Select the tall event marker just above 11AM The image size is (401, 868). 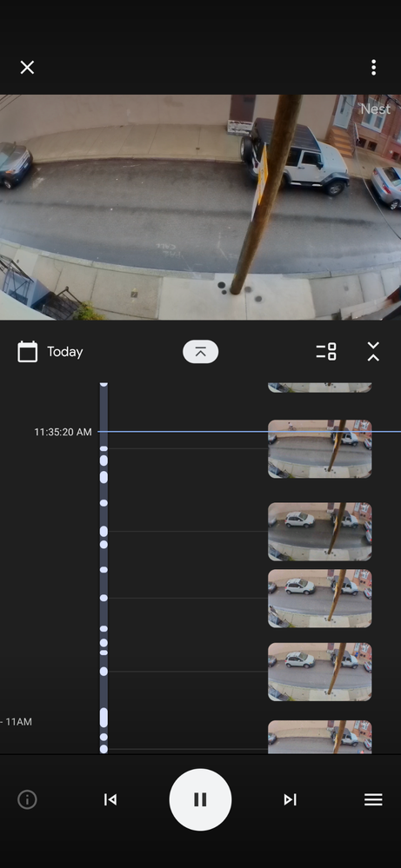[x=104, y=718]
